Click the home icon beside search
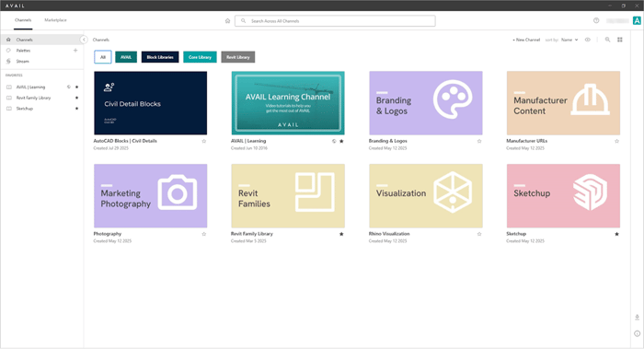This screenshot has height=349, width=644. (227, 21)
